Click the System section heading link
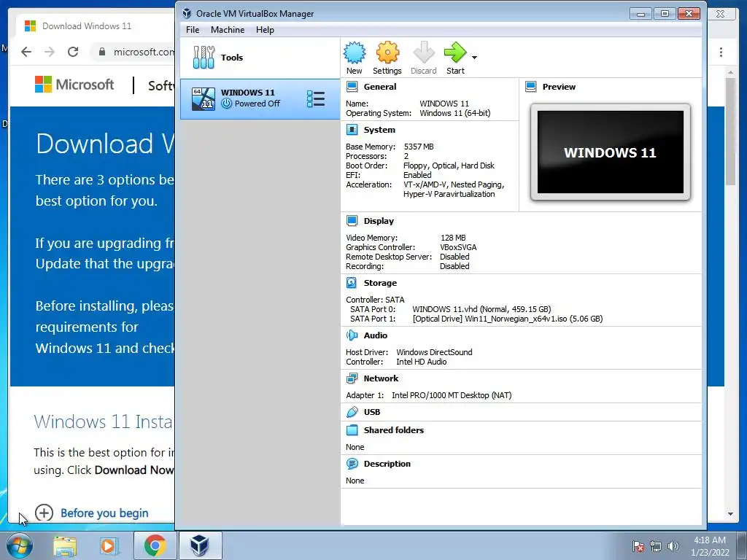Viewport: 747px width, 560px height. point(379,130)
